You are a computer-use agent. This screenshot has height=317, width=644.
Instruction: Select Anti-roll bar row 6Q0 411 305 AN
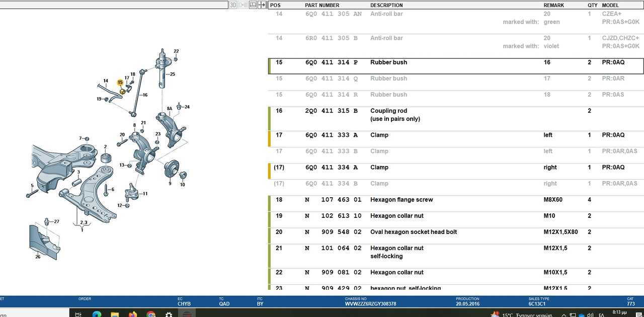tap(456, 22)
